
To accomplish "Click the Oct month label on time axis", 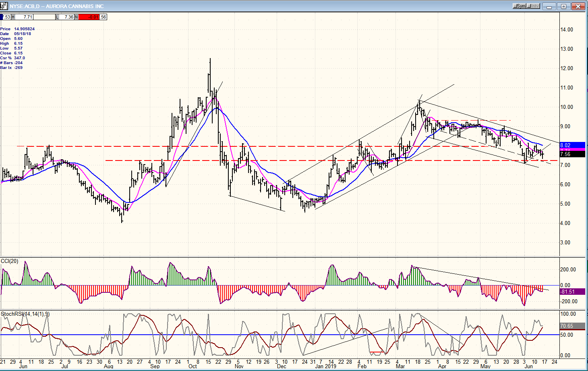I will (x=193, y=366).
